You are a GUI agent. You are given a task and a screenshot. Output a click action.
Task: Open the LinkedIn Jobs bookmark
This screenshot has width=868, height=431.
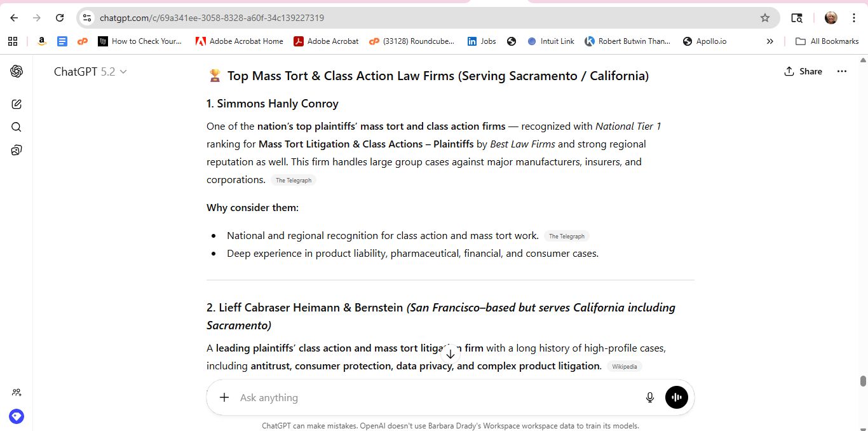click(x=482, y=41)
